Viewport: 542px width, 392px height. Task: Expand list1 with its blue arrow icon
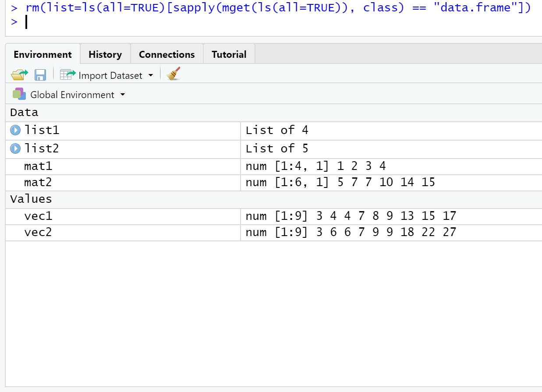(15, 130)
